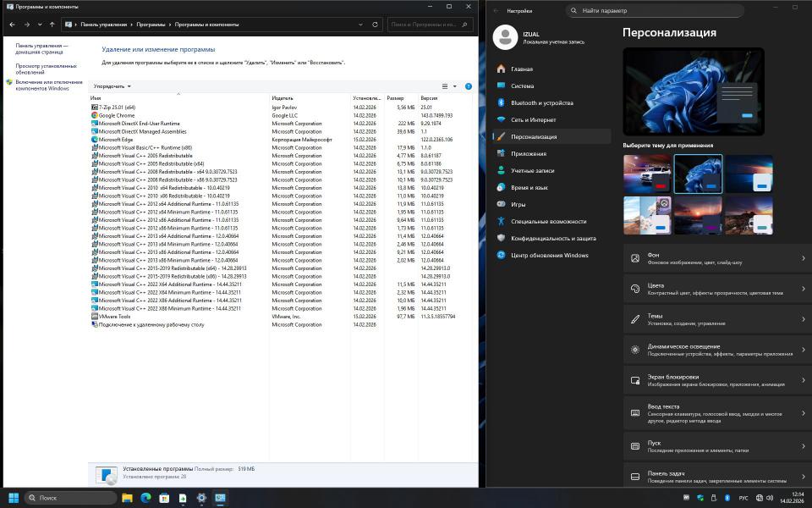Apply the sunset landscape theme thumbnail
Image resolution: width=812 pixels, height=508 pixels.
[698, 215]
